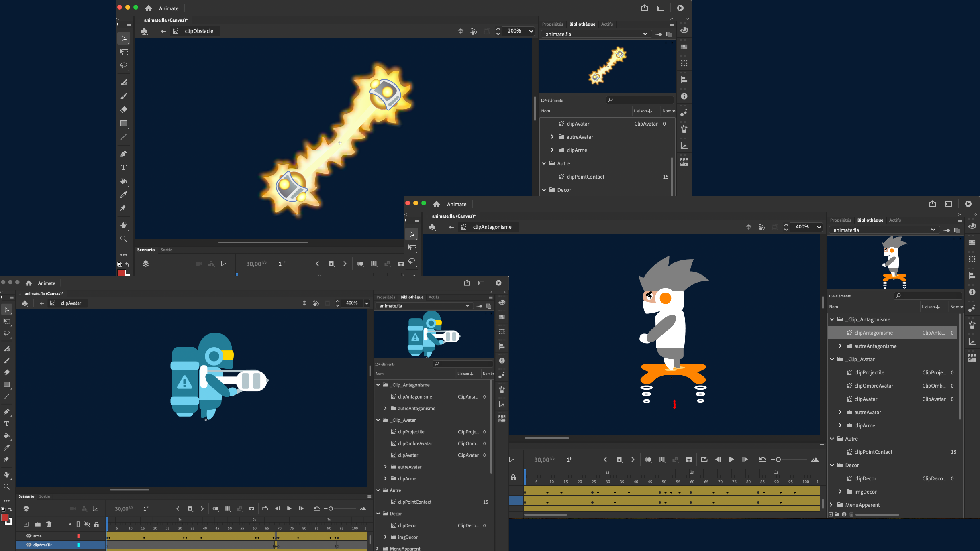Collapse the Decor folder in clipAvatar library
Screen dimensions: 980x551
(378, 514)
